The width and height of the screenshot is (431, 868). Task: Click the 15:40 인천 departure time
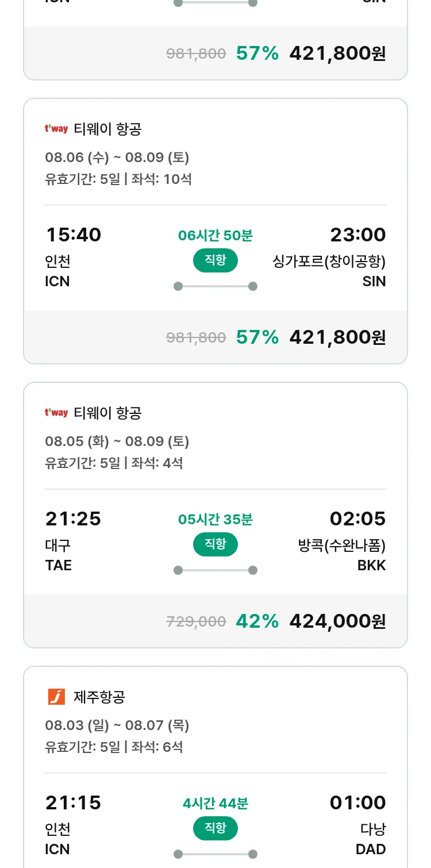tap(73, 235)
